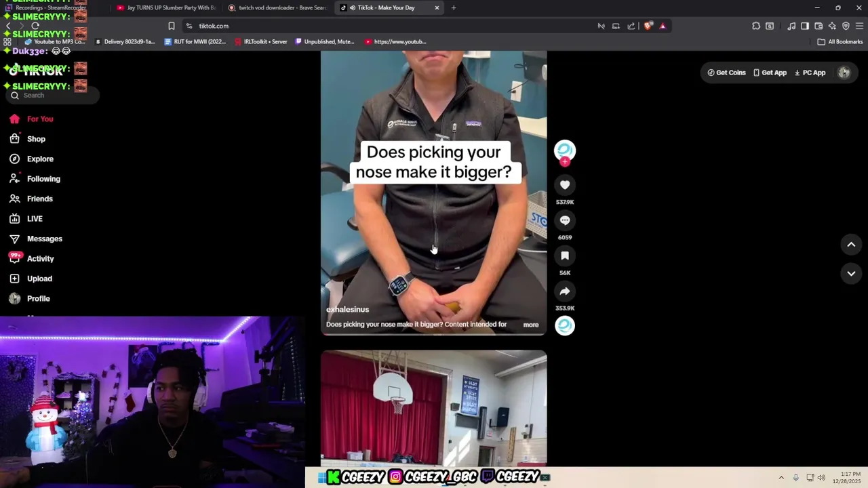The width and height of the screenshot is (868, 488).
Task: Open the Brave hamburger main menu
Action: pyautogui.click(x=859, y=26)
